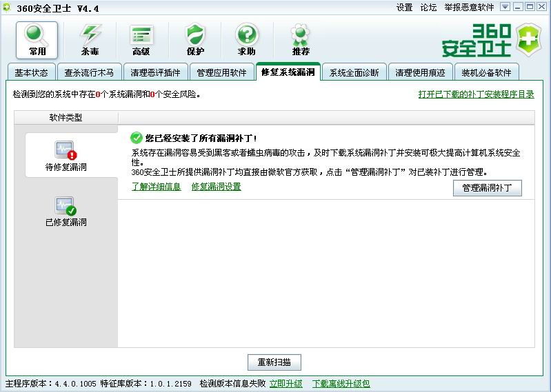
Task: Click the 检测版本信息失败 status text
Action: 232,384
